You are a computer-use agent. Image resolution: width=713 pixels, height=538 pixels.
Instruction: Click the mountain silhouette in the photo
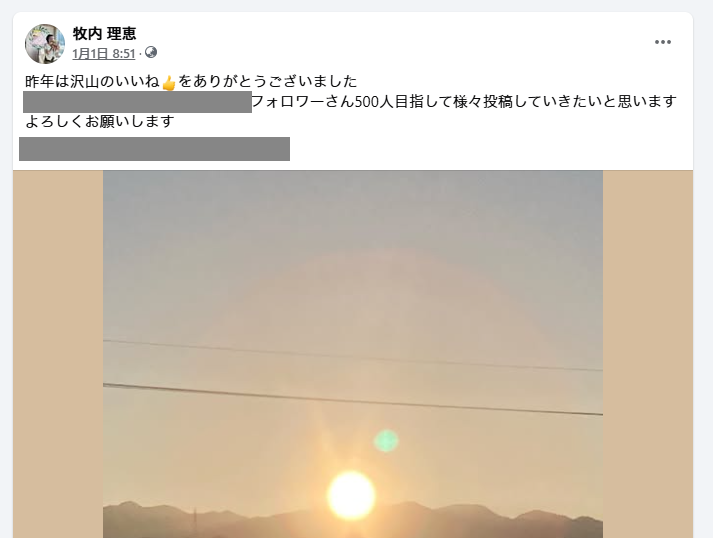tap(353, 521)
